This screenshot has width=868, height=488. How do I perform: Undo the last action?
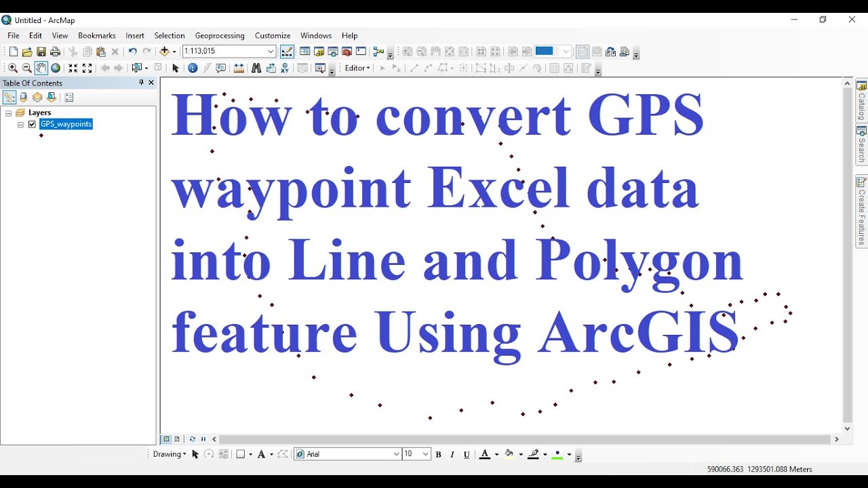coord(132,52)
